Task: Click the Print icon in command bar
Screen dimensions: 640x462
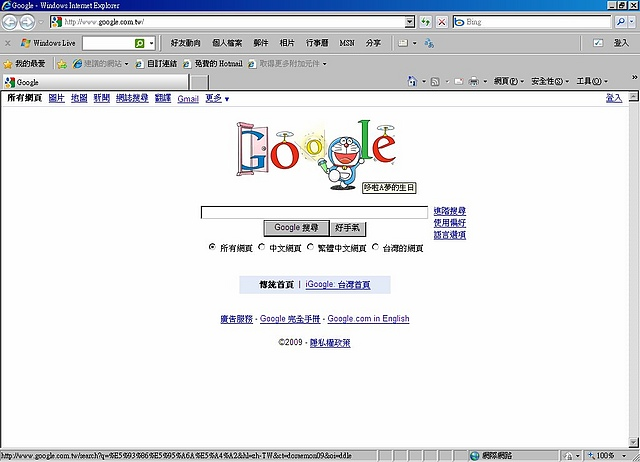Action: [x=473, y=82]
